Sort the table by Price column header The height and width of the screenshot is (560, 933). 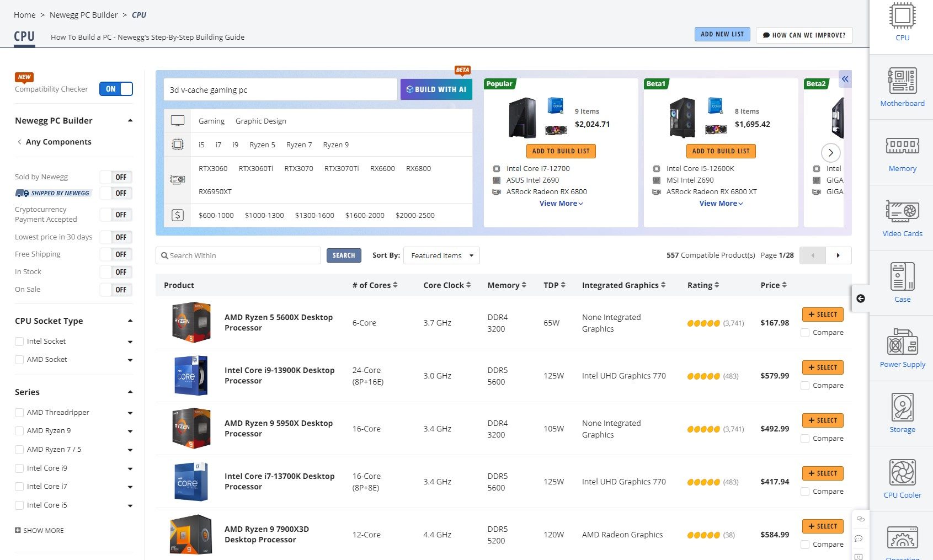(774, 285)
